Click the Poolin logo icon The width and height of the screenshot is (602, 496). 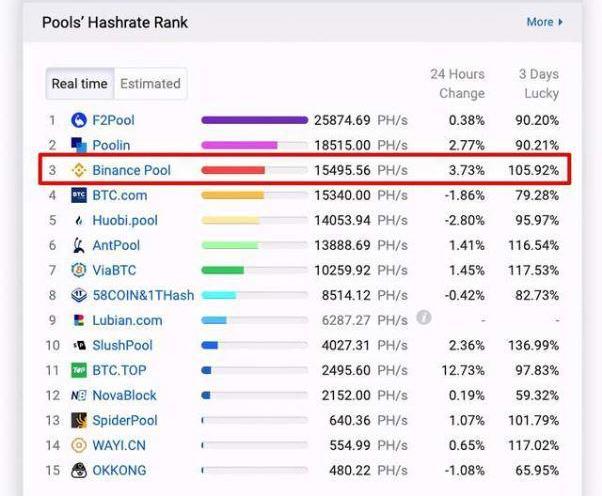[79, 145]
